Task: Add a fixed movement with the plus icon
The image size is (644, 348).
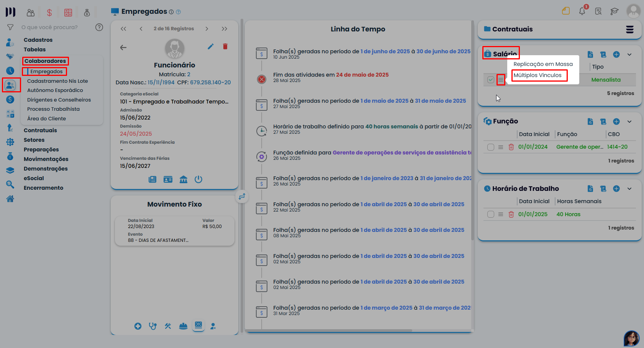Action: click(x=138, y=326)
